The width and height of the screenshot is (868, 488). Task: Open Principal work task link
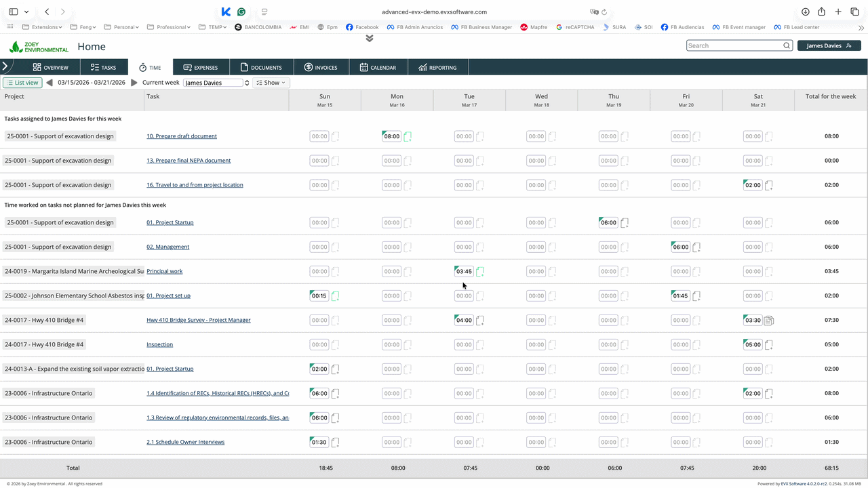pyautogui.click(x=165, y=271)
